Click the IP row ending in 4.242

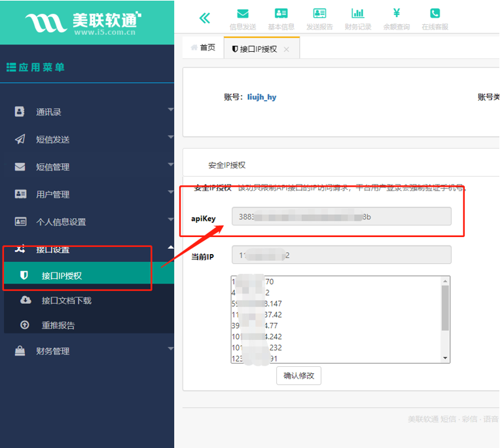pos(257,336)
